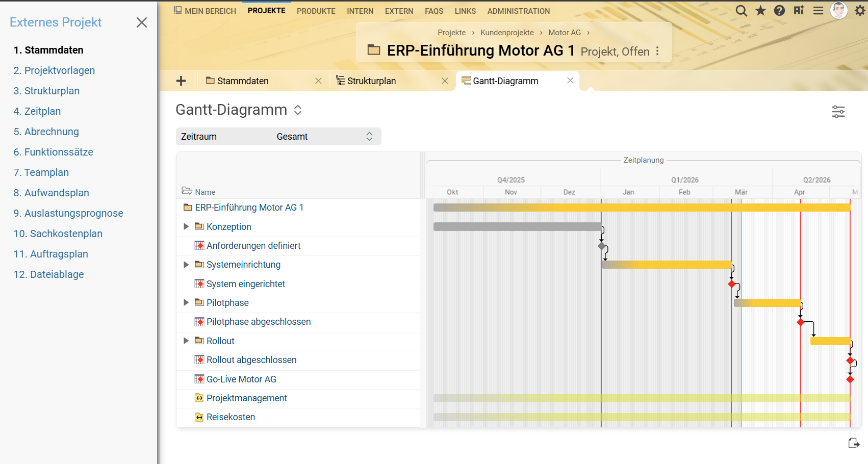Open the search magnifier in top bar
The image size is (868, 464).
pyautogui.click(x=742, y=11)
